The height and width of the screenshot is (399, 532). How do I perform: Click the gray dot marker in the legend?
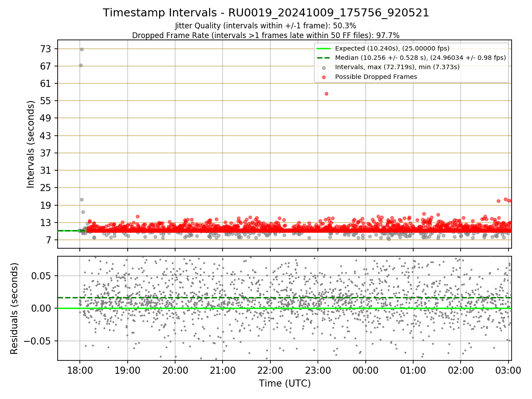[x=324, y=67]
